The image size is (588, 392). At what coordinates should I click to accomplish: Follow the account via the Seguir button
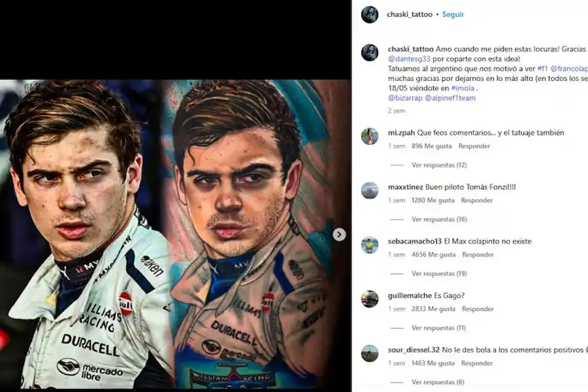tap(453, 14)
